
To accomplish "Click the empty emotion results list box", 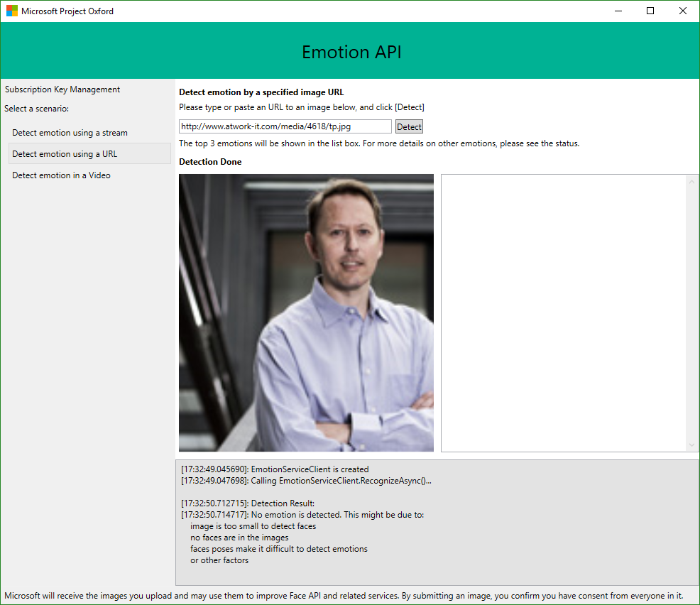I will (564, 312).
